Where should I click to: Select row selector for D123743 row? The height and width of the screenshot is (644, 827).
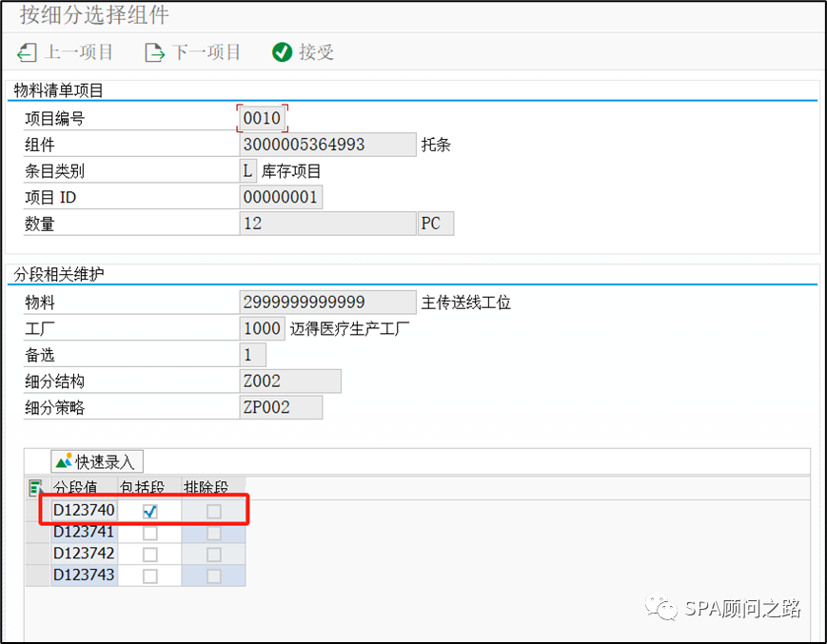38,576
